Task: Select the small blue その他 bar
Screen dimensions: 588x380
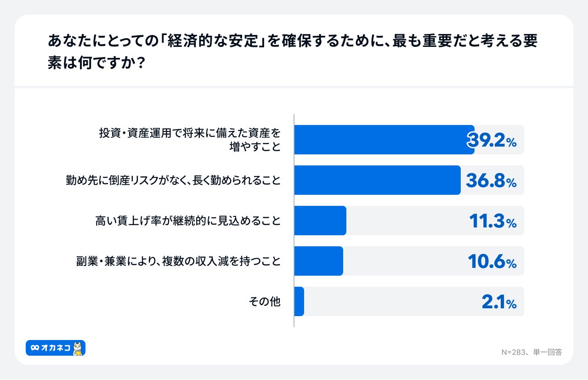Action: (x=299, y=301)
